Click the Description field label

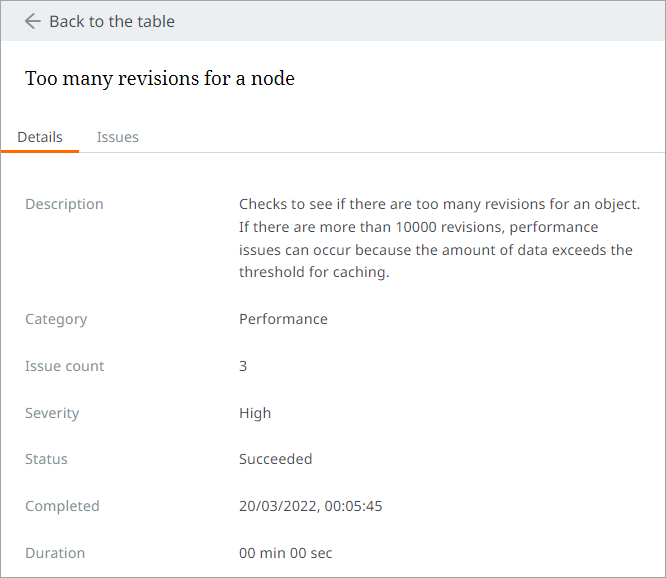(64, 204)
